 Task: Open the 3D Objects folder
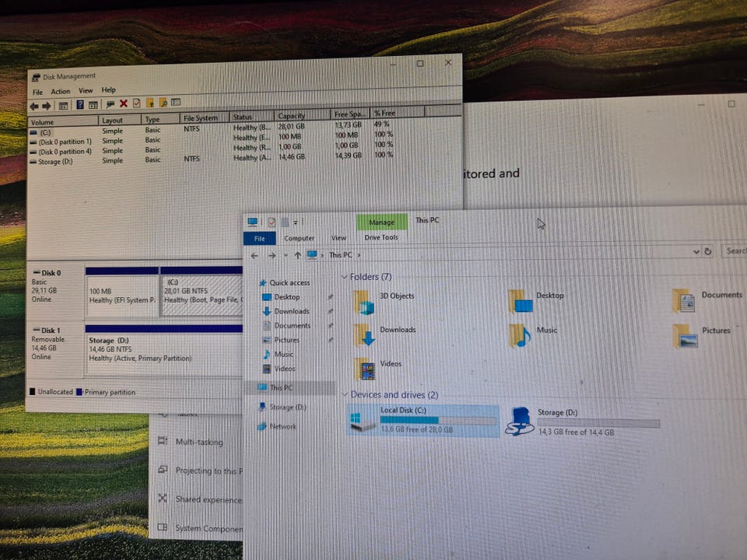pyautogui.click(x=384, y=302)
